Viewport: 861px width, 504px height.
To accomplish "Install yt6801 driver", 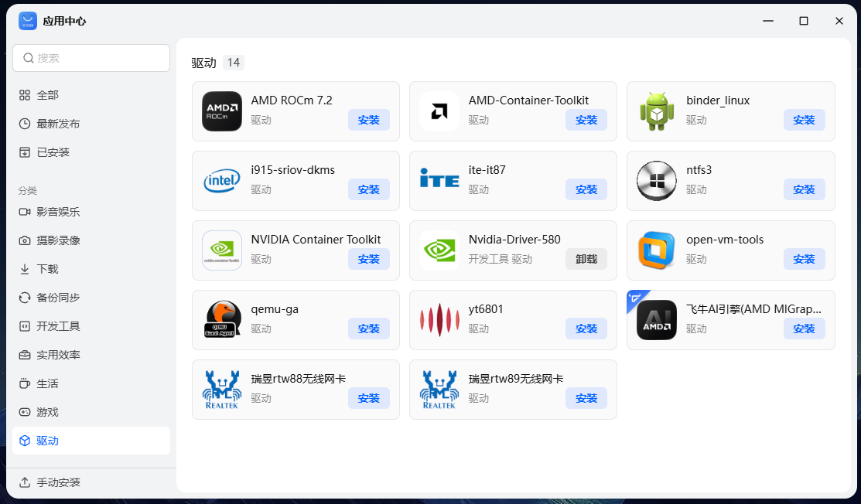I will 586,329.
